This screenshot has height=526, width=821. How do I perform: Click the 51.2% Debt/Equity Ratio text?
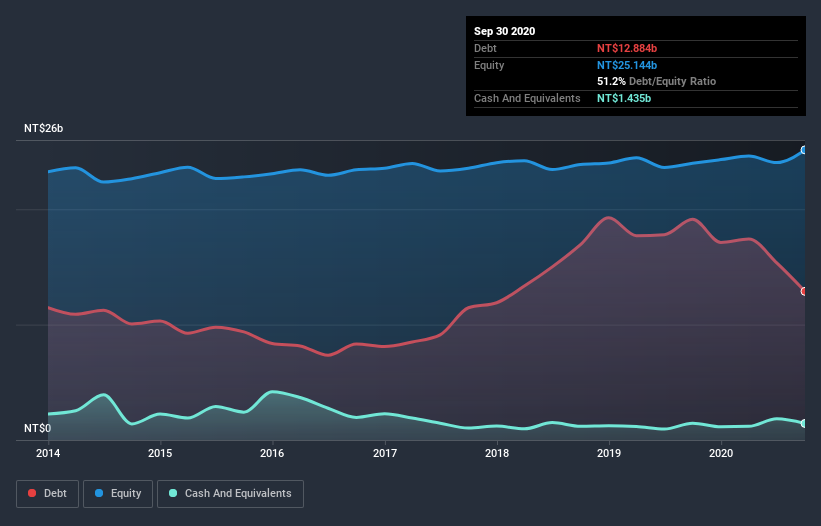657,82
